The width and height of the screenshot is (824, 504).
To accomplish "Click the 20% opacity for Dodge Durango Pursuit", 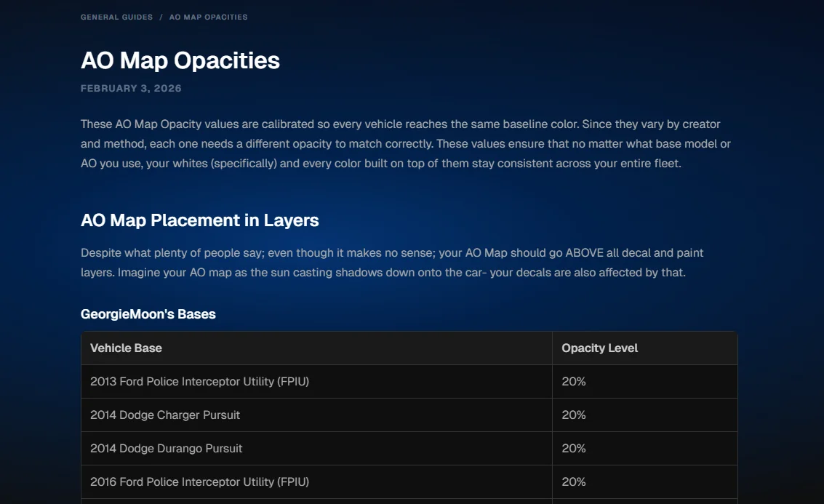I will pos(573,449).
